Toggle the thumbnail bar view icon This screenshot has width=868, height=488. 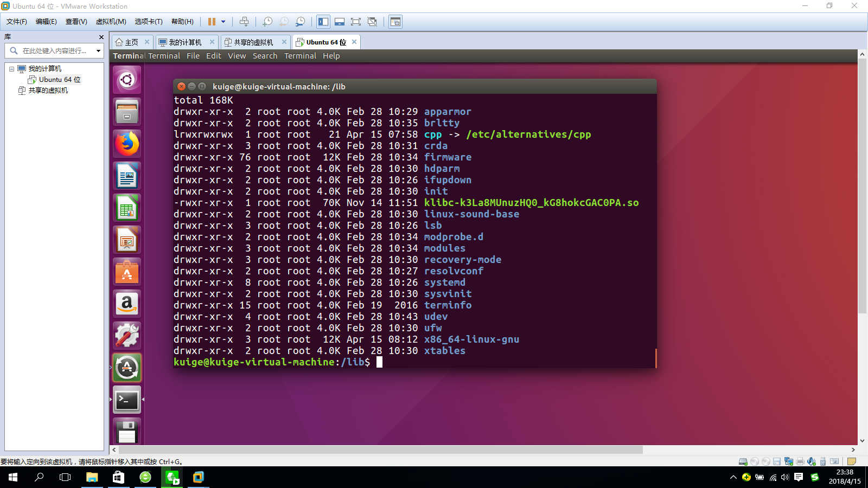pyautogui.click(x=340, y=22)
